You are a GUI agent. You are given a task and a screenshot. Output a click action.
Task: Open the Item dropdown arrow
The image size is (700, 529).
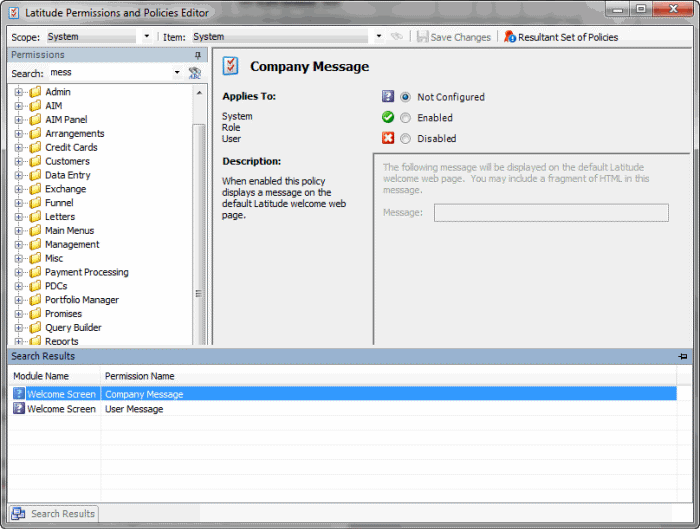pyautogui.click(x=379, y=36)
